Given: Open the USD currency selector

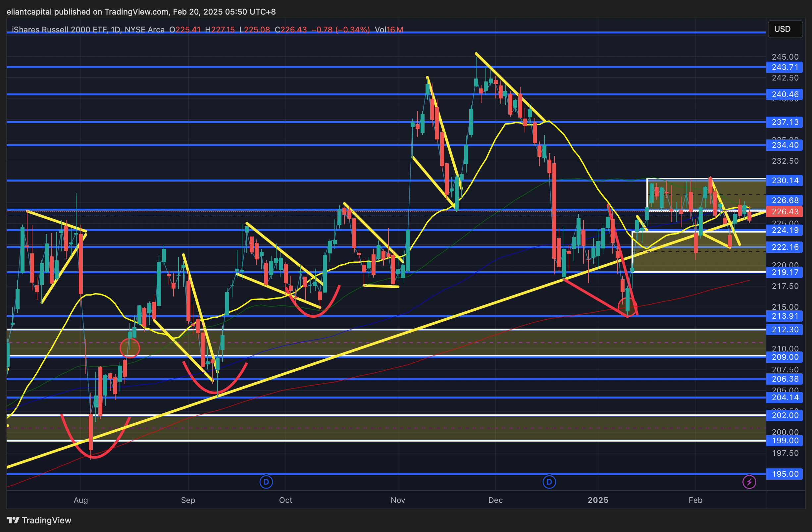Looking at the screenshot, I should [785, 29].
